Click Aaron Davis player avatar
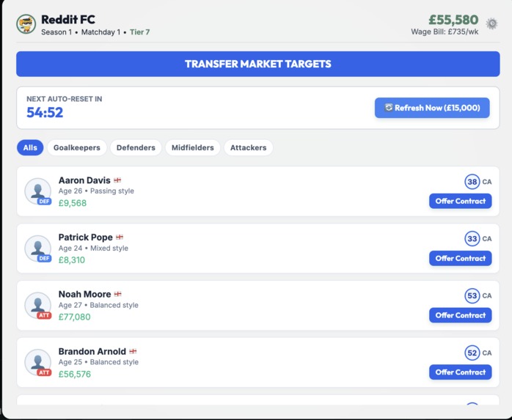The height and width of the screenshot is (420, 512). point(38,191)
